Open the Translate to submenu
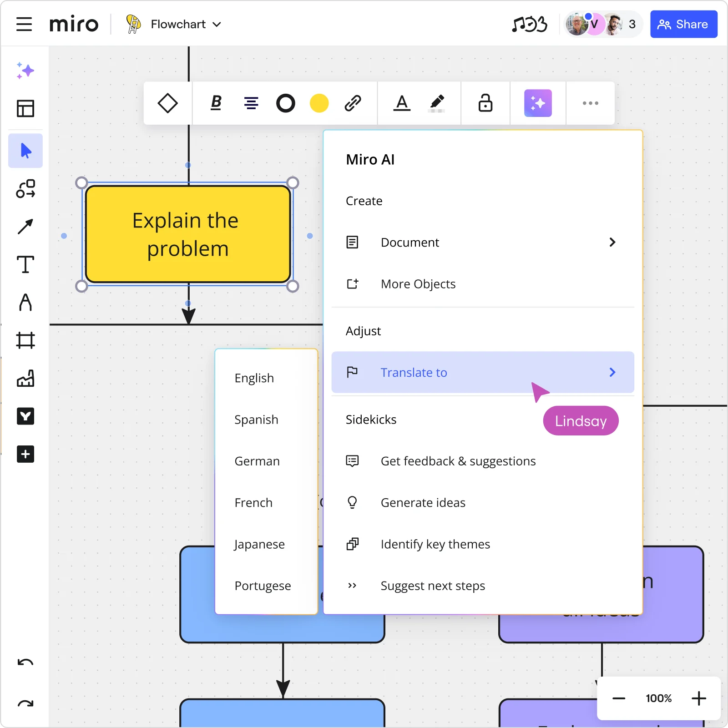Viewport: 728px width, 728px height. tap(483, 372)
